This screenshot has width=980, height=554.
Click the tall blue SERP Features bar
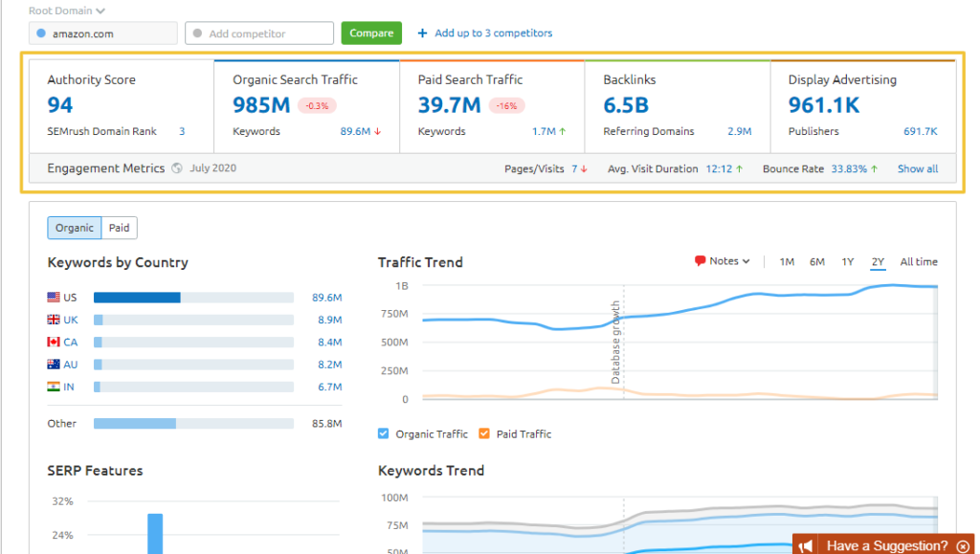(x=155, y=533)
